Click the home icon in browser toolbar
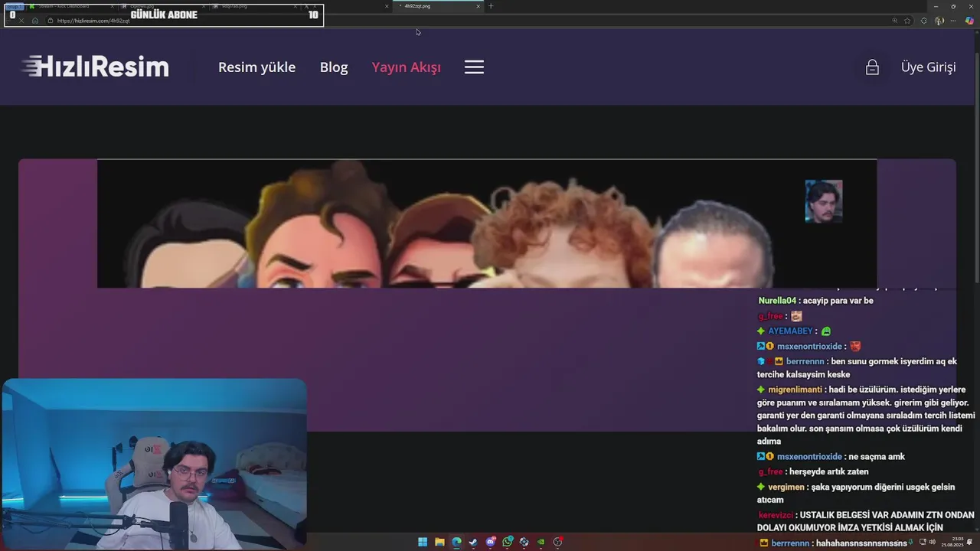Image resolution: width=980 pixels, height=551 pixels. 35,21
